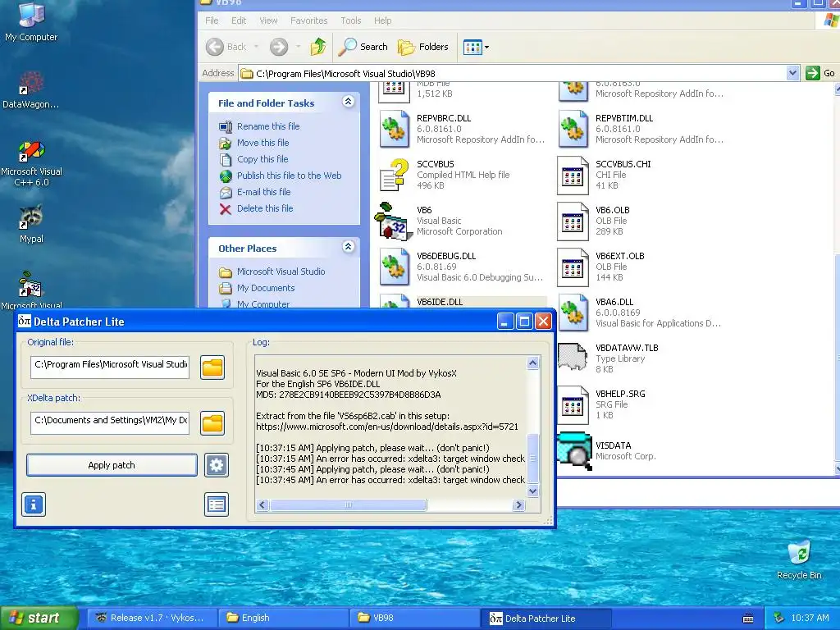This screenshot has height=630, width=840.
Task: Open Delta Patcher info button
Action: point(34,504)
